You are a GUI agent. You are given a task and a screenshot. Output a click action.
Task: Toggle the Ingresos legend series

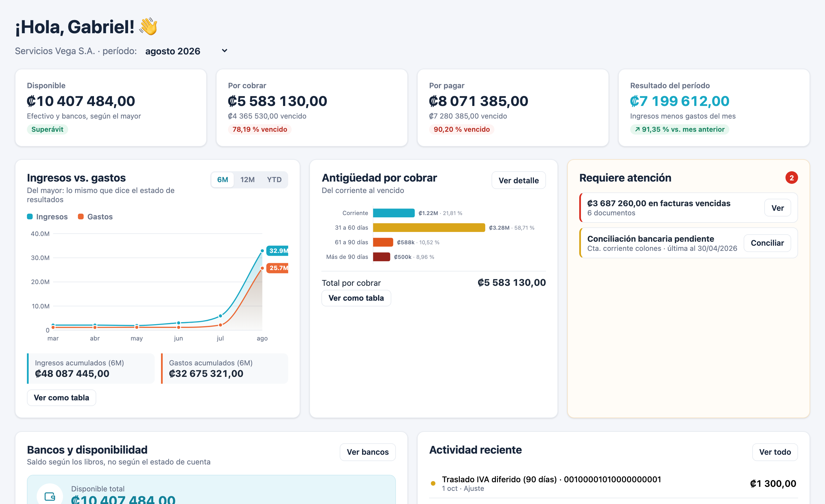click(47, 216)
